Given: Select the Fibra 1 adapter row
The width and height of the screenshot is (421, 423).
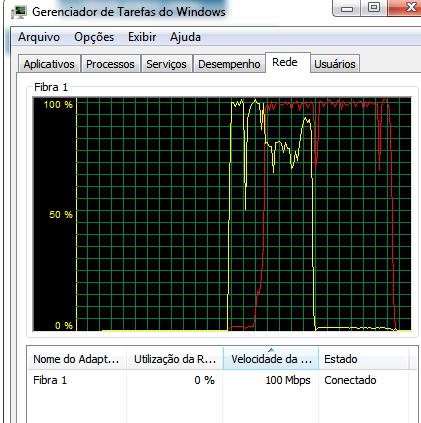Looking at the screenshot, I should [x=222, y=380].
